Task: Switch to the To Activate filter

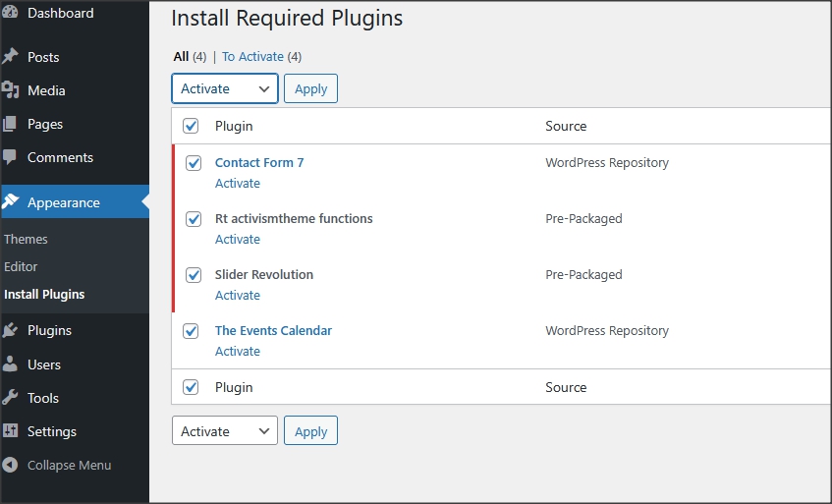Action: (x=252, y=57)
